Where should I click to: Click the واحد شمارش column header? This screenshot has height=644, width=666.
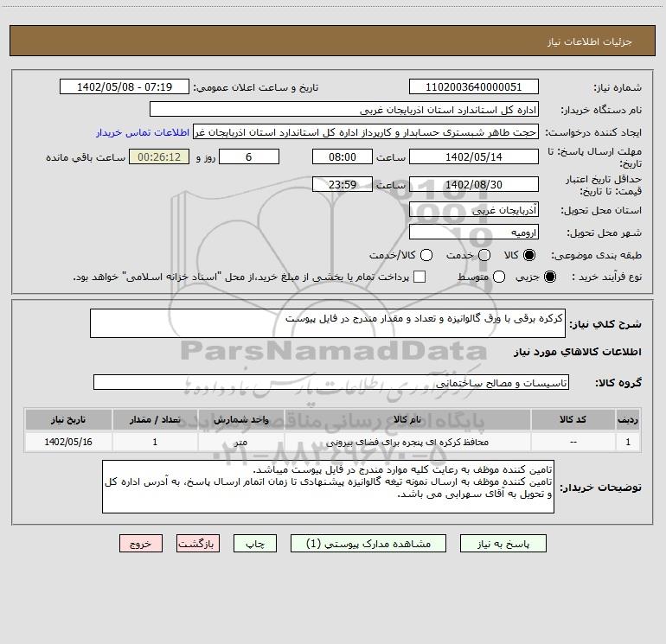click(x=240, y=419)
